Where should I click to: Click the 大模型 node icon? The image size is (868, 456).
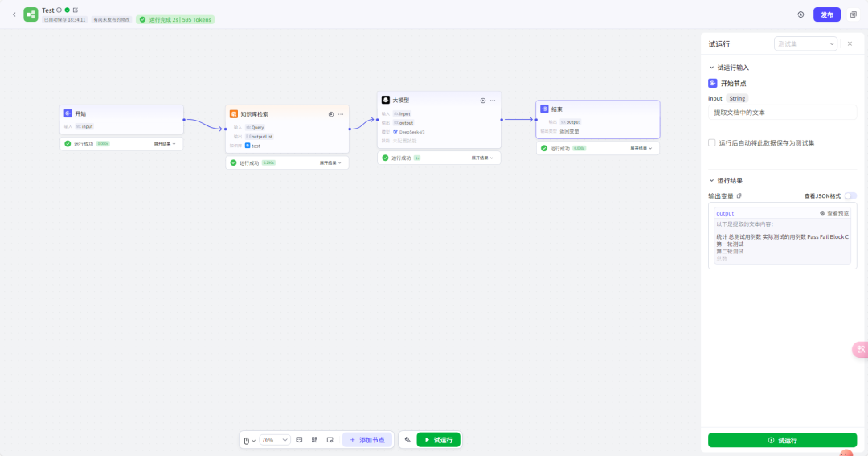[385, 100]
